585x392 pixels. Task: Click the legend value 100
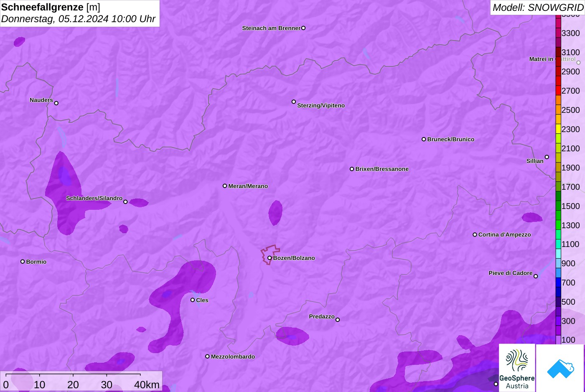[x=568, y=340]
